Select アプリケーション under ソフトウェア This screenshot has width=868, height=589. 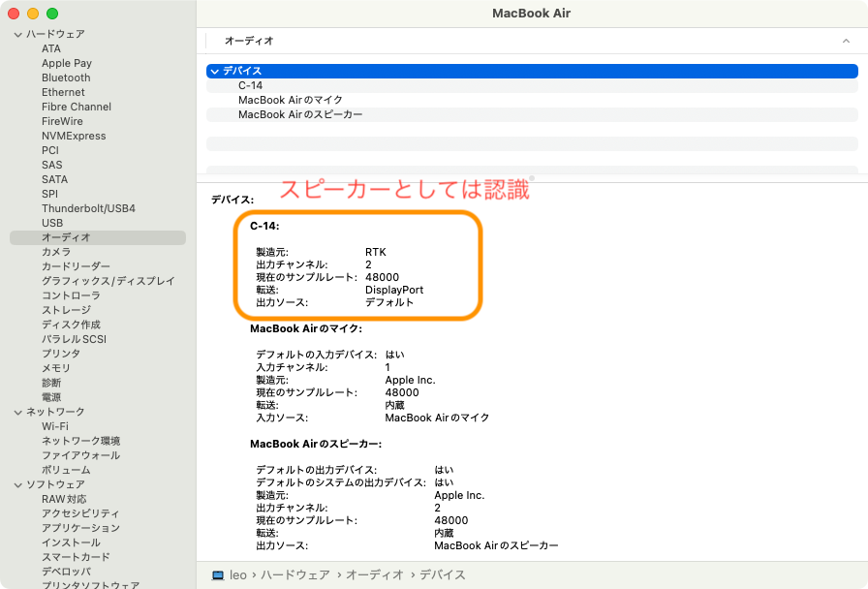(80, 528)
